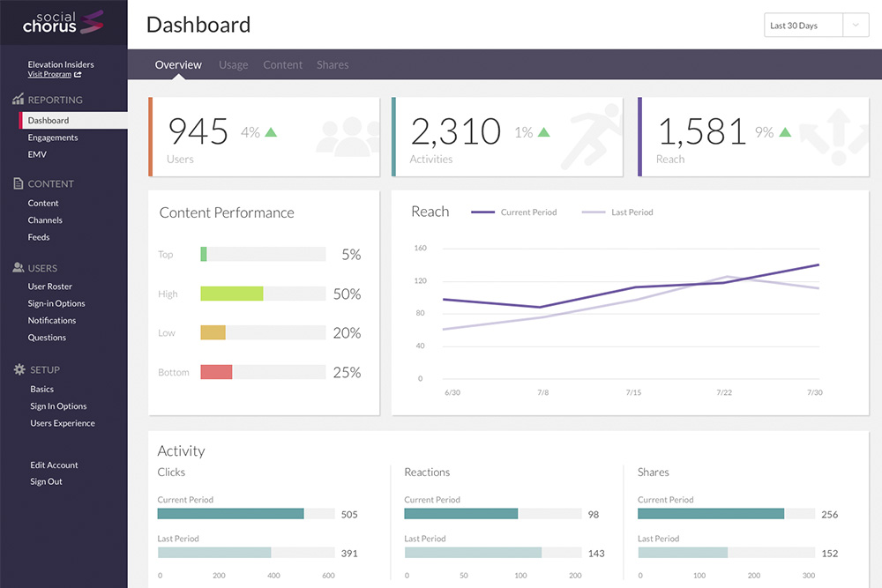882x588 pixels.
Task: Click the Content document icon in sidebar
Action: (18, 183)
